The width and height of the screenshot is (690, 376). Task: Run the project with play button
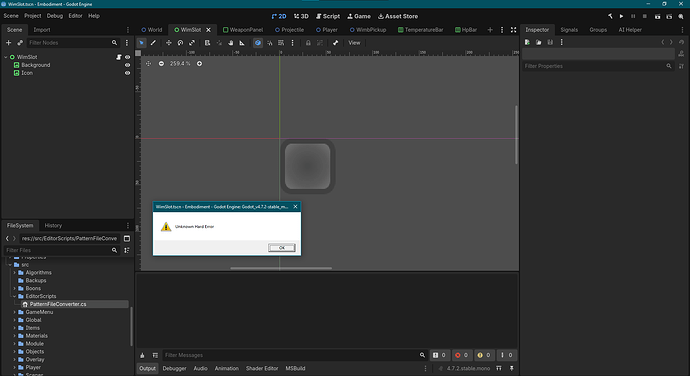pyautogui.click(x=621, y=16)
